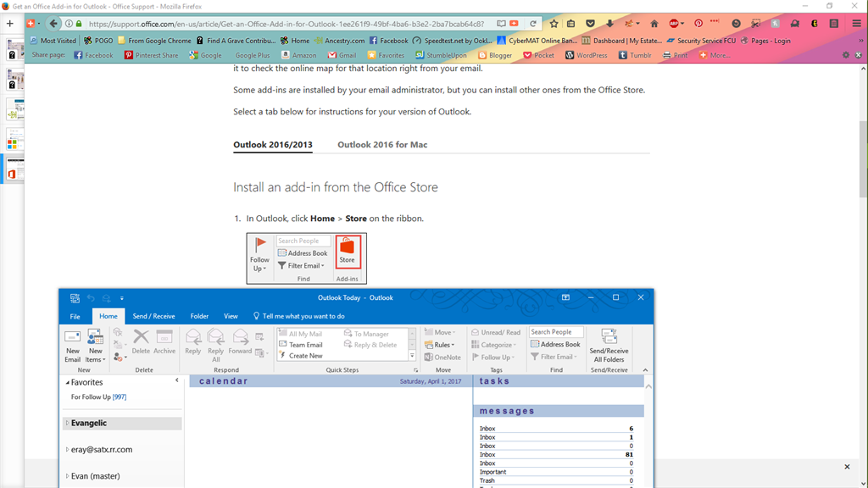Open the File tab in Outlook

point(75,317)
